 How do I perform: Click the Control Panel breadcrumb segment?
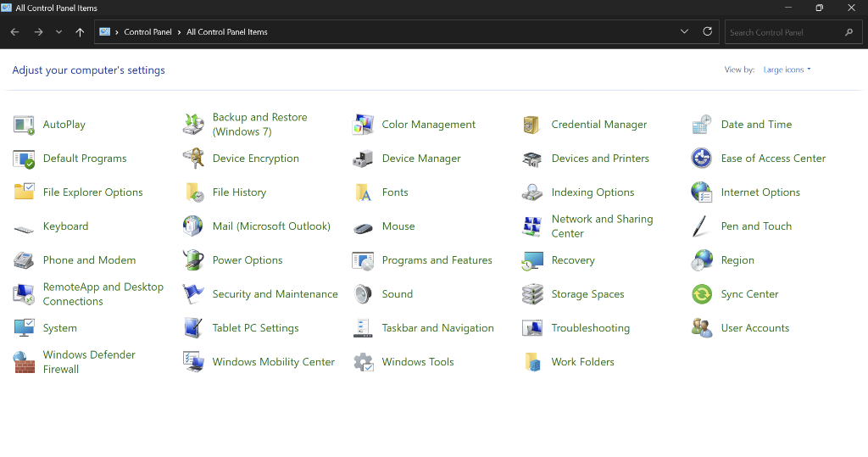[147, 32]
